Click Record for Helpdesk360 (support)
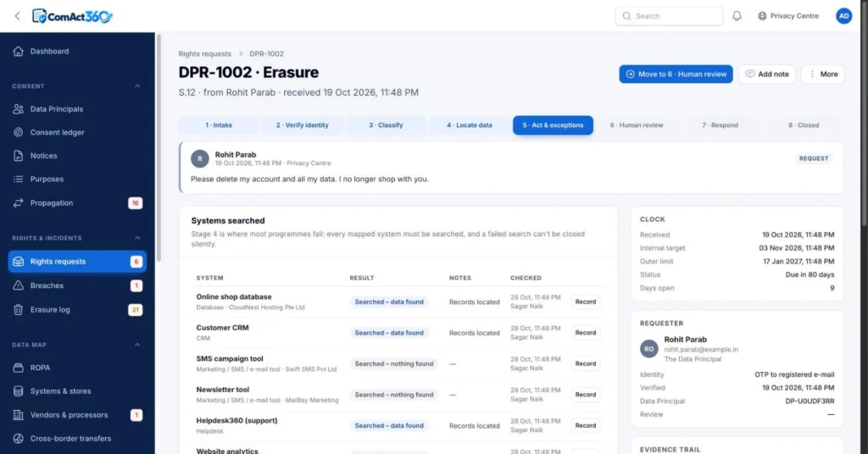868x454 pixels. [x=585, y=426]
